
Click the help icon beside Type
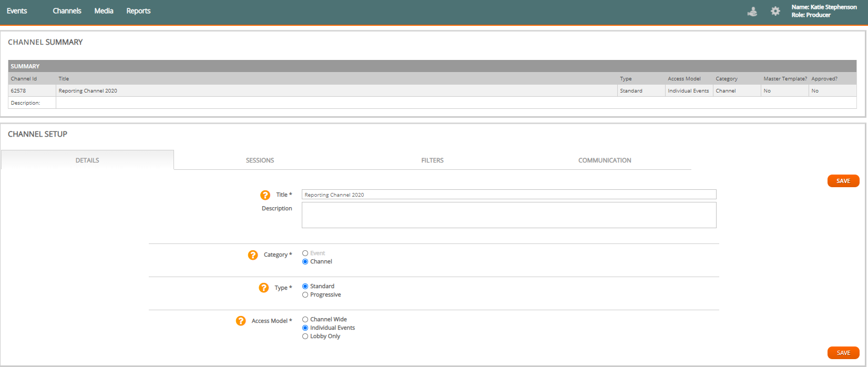(x=264, y=288)
